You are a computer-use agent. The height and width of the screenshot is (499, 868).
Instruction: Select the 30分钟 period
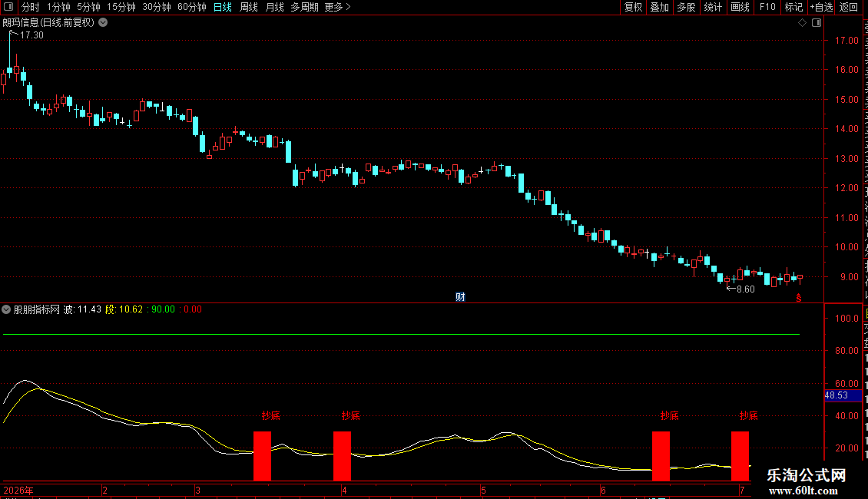[x=156, y=7]
